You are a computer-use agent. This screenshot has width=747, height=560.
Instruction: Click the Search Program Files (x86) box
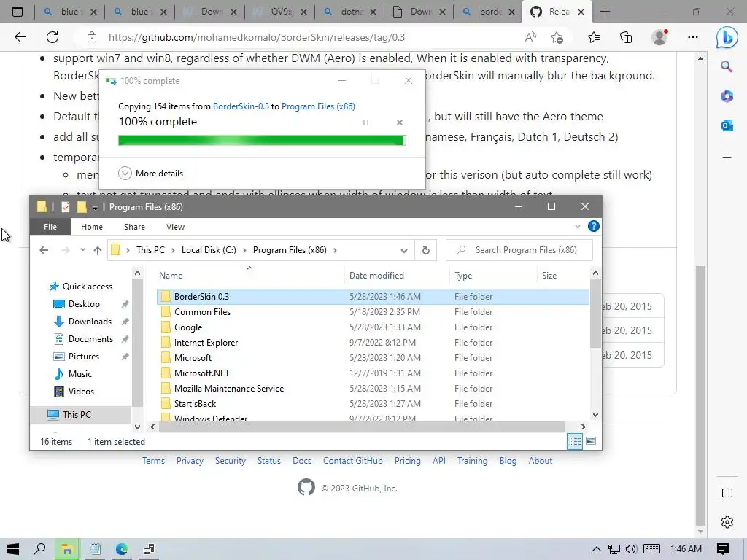pyautogui.click(x=519, y=250)
